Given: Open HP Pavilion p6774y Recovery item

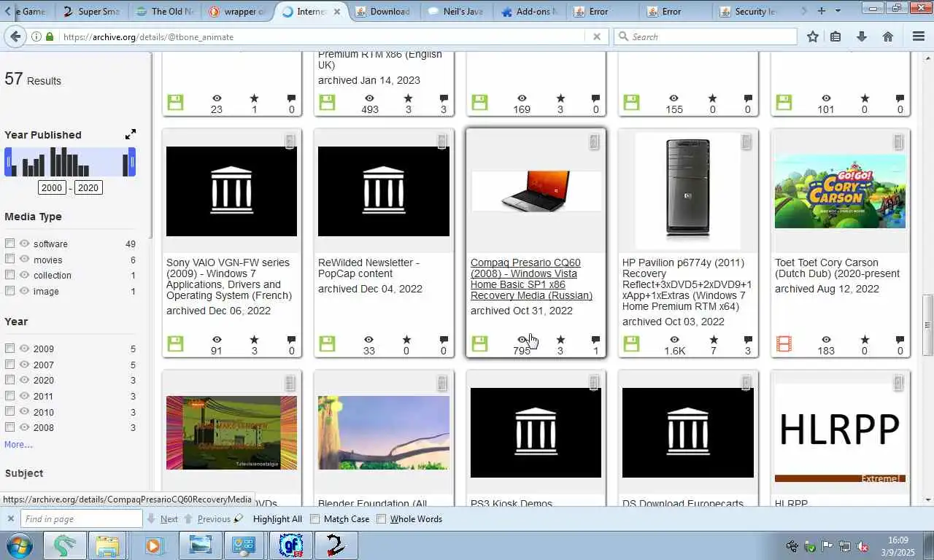Looking at the screenshot, I should (687, 284).
